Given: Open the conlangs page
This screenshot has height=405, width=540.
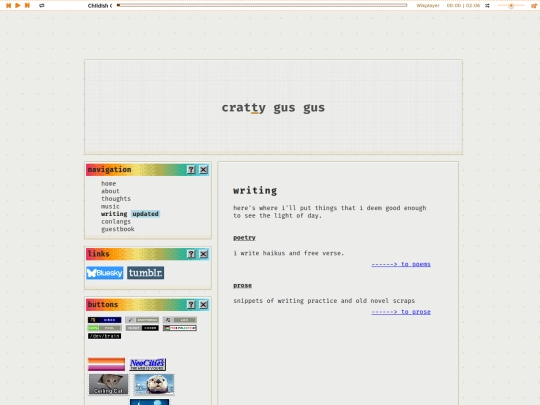Looking at the screenshot, I should (x=116, y=221).
